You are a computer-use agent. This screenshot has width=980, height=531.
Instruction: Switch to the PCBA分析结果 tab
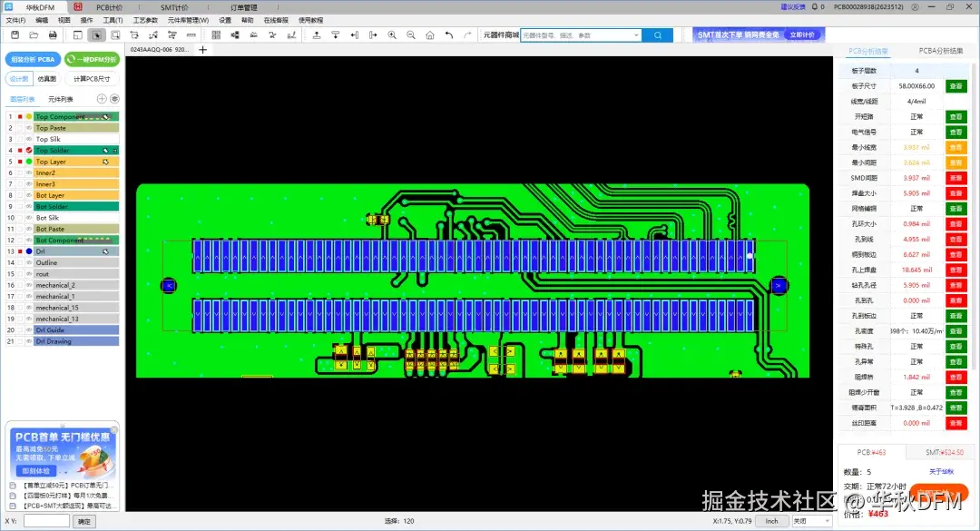[x=941, y=51]
